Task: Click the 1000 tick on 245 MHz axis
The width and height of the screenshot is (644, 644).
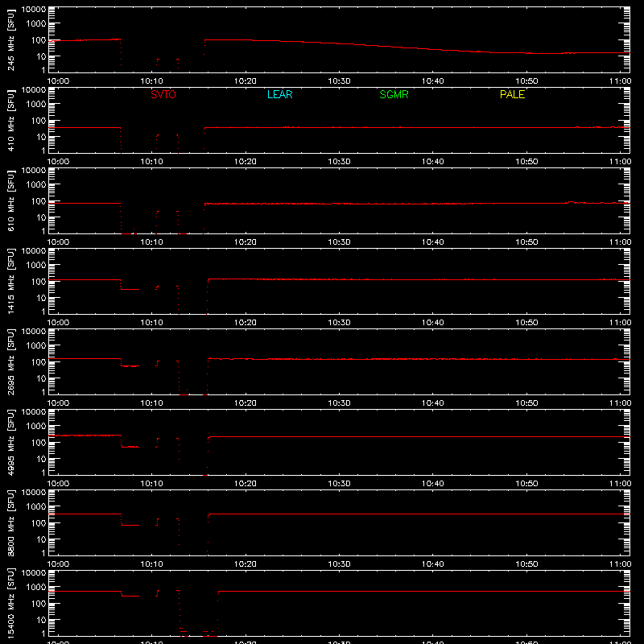Action: pyautogui.click(x=36, y=23)
